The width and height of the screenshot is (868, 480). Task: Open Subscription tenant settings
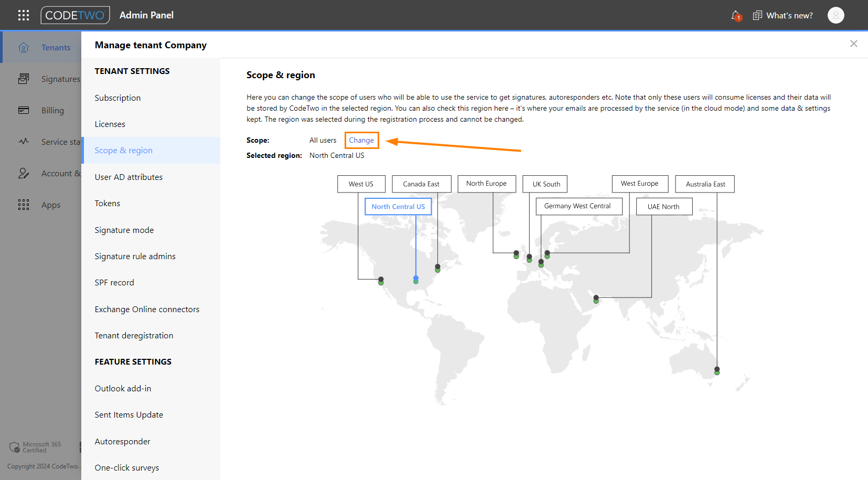pyautogui.click(x=151, y=98)
